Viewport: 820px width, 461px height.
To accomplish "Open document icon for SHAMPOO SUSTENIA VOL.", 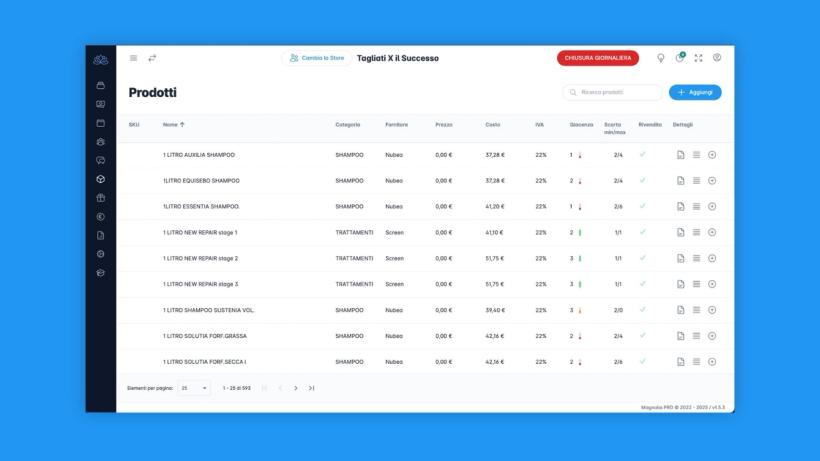I will point(680,310).
